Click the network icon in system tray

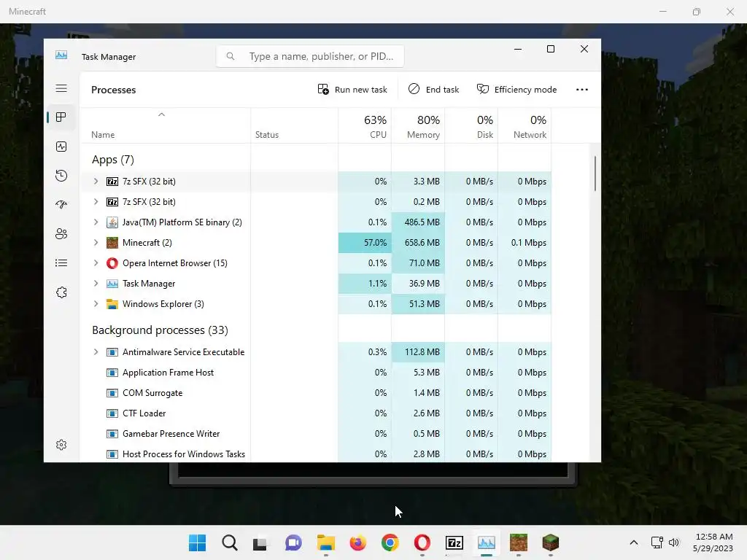click(657, 542)
